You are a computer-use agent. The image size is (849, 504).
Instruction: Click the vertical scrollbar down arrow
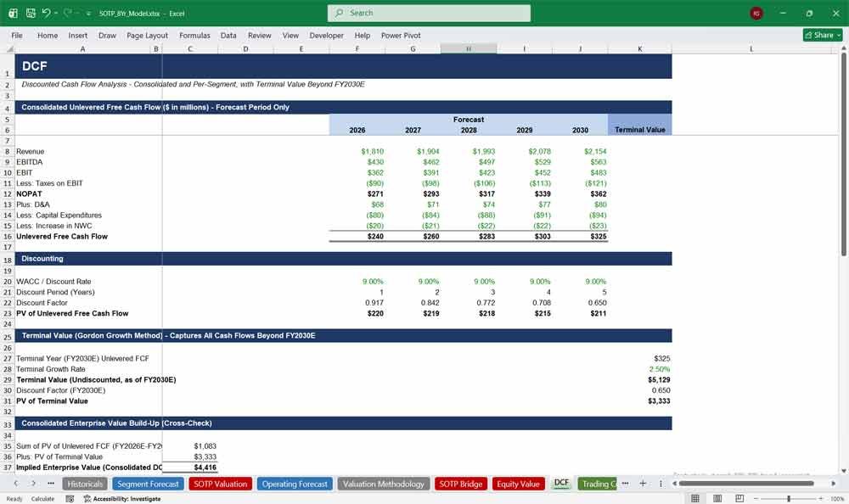(844, 471)
